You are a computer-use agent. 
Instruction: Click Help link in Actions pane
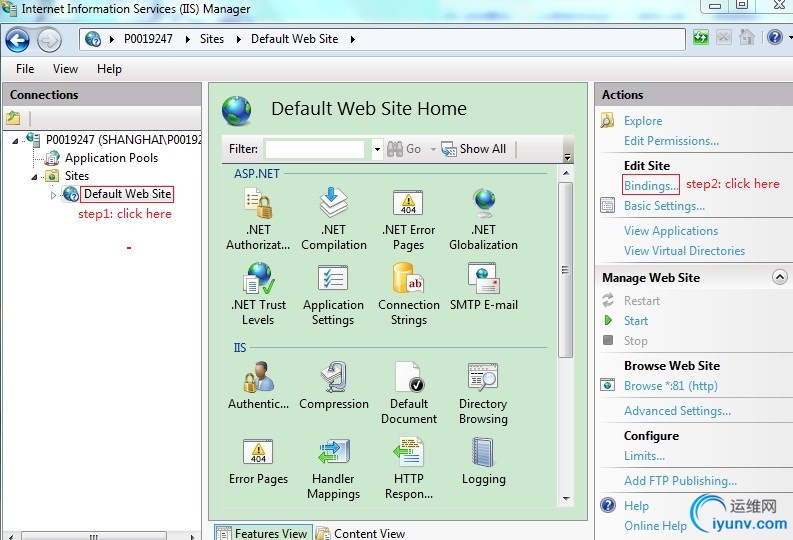(x=636, y=506)
